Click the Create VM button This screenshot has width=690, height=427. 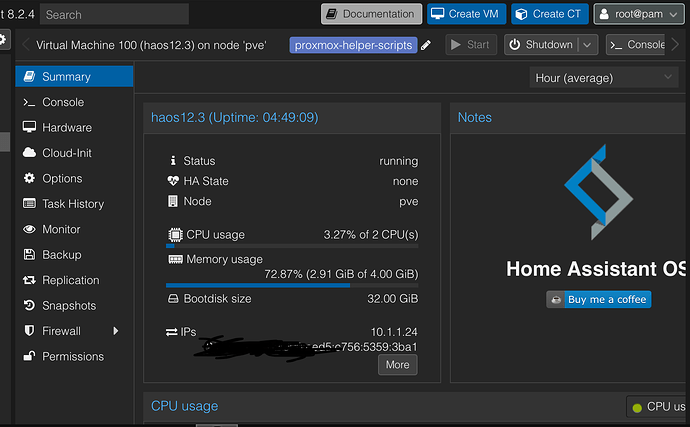click(466, 14)
